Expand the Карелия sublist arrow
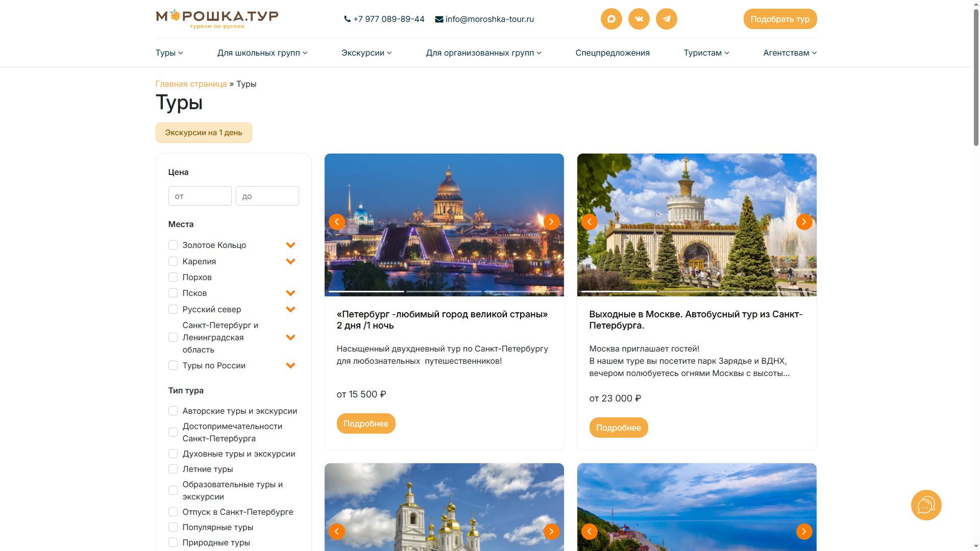980x551 pixels. tap(290, 262)
